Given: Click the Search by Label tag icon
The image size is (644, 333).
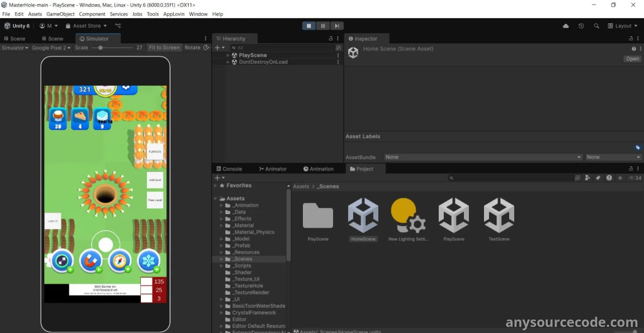Looking at the screenshot, I should pyautogui.click(x=598, y=178).
